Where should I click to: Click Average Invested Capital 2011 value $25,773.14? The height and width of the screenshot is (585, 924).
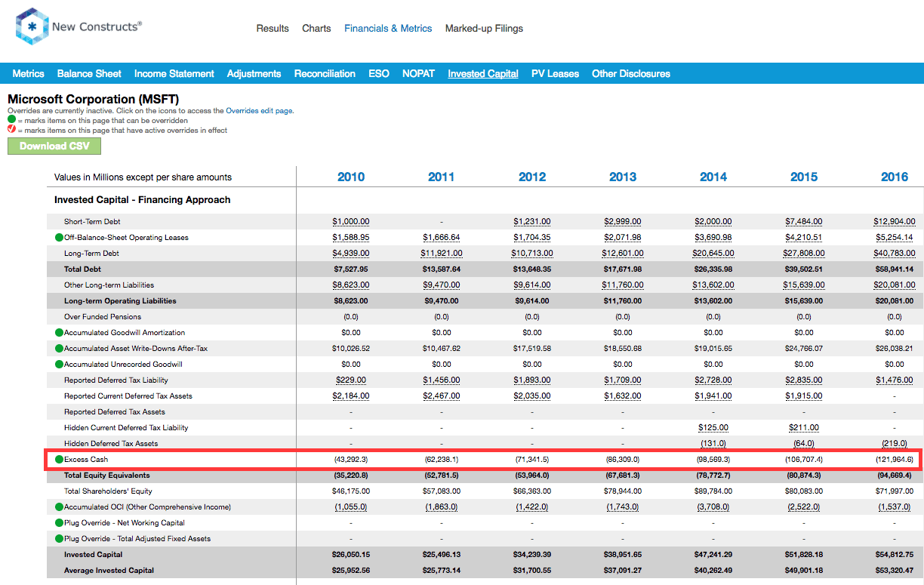pos(442,571)
